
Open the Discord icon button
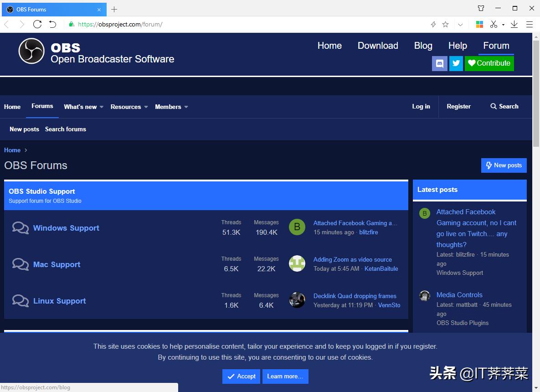tap(439, 63)
